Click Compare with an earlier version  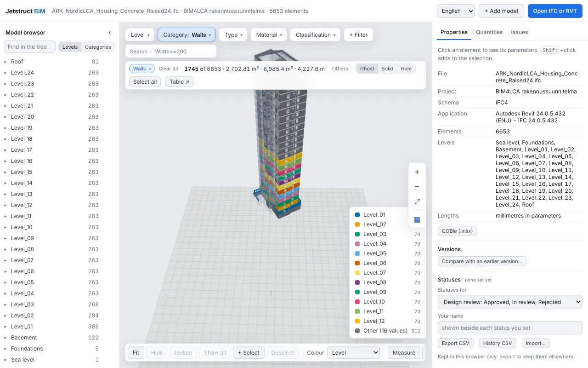(x=482, y=261)
